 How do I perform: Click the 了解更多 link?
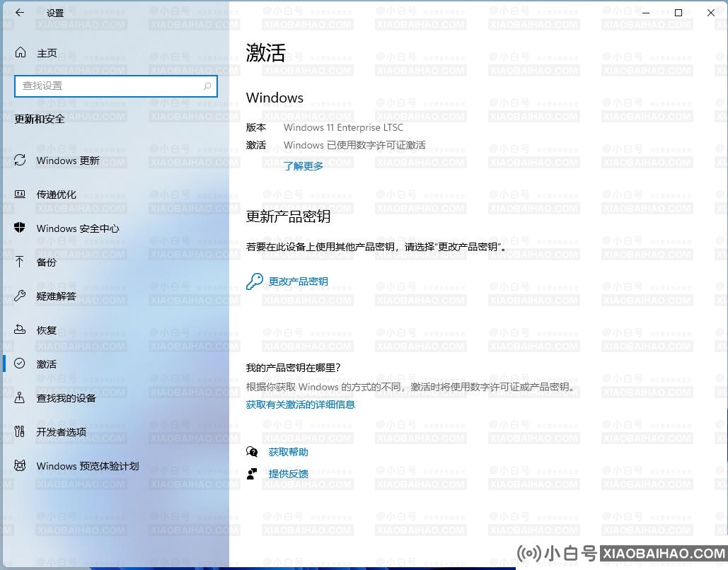coord(304,165)
